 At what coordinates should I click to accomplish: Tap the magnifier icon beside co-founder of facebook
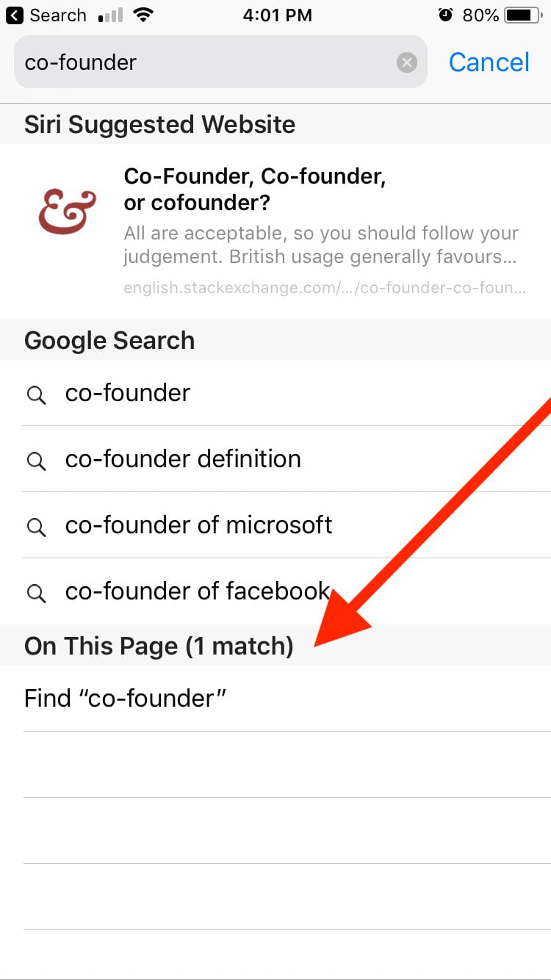[36, 594]
